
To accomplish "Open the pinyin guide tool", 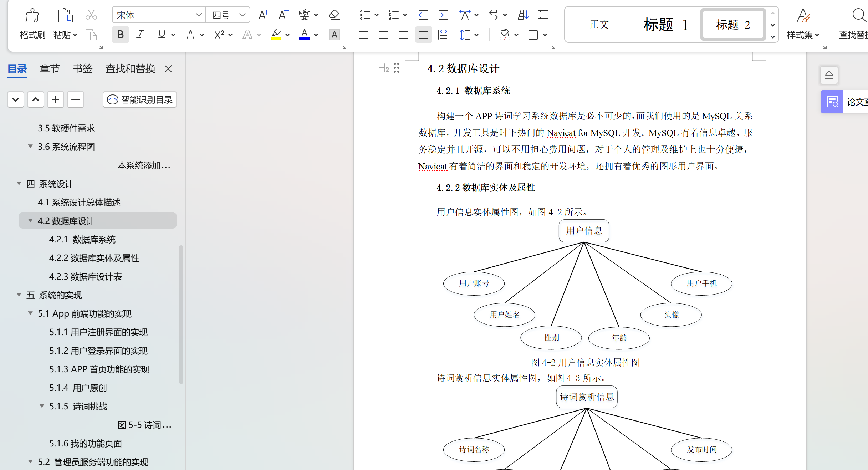I will click(x=305, y=15).
